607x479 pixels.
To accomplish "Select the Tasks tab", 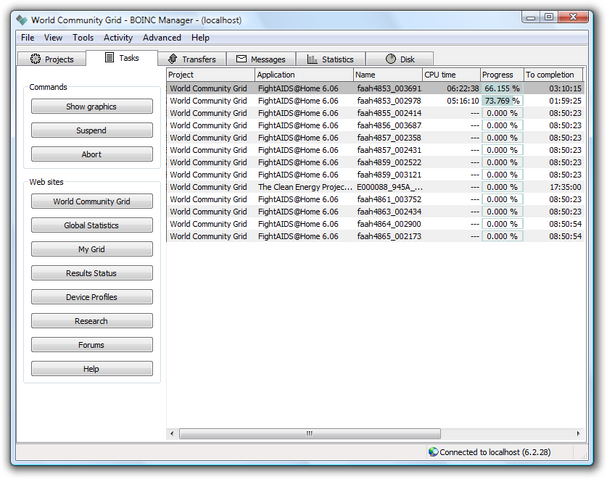I will [122, 58].
